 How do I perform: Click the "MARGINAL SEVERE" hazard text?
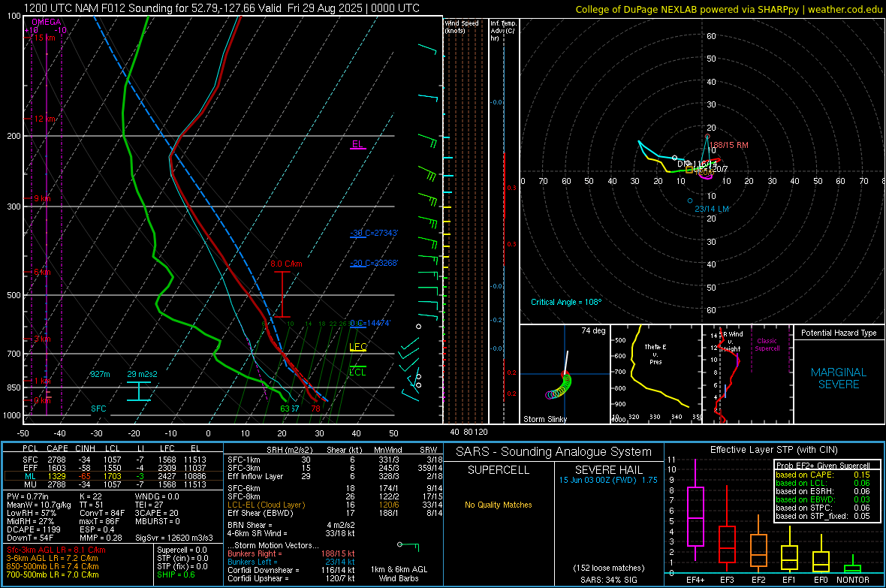point(839,378)
